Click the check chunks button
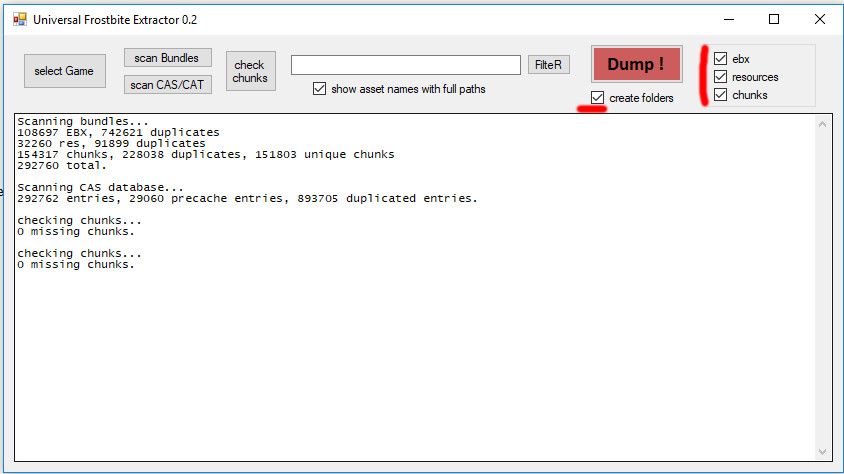The width and height of the screenshot is (844, 474). tap(250, 71)
